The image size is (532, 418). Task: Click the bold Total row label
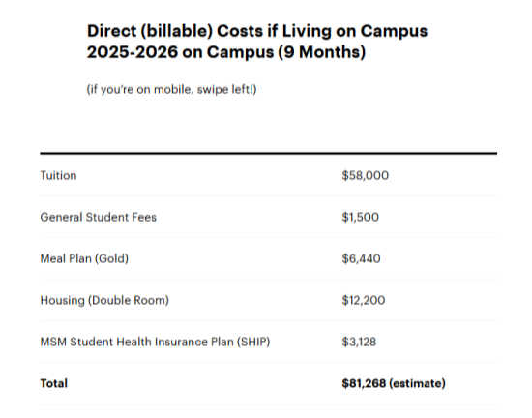point(53,383)
